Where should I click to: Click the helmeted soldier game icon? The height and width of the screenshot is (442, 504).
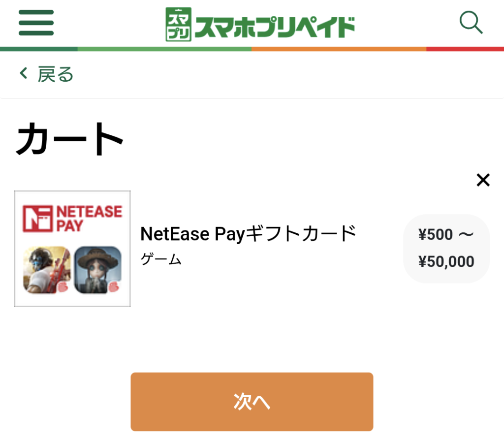(x=47, y=270)
